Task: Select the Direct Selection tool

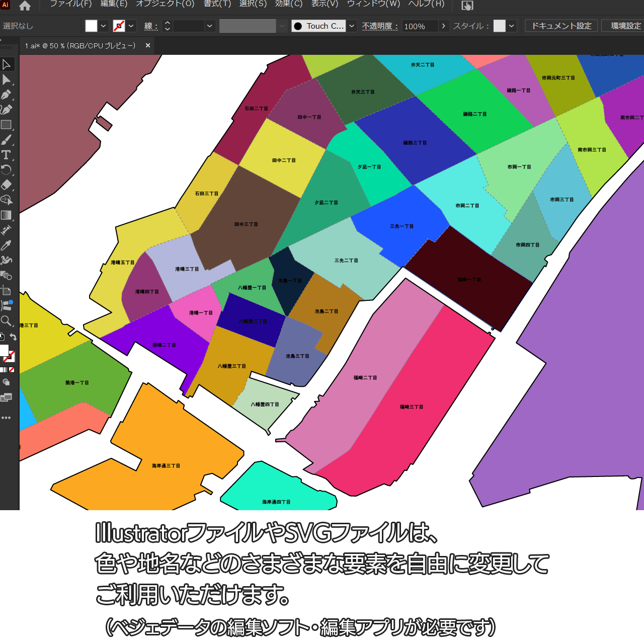Action: [7, 79]
